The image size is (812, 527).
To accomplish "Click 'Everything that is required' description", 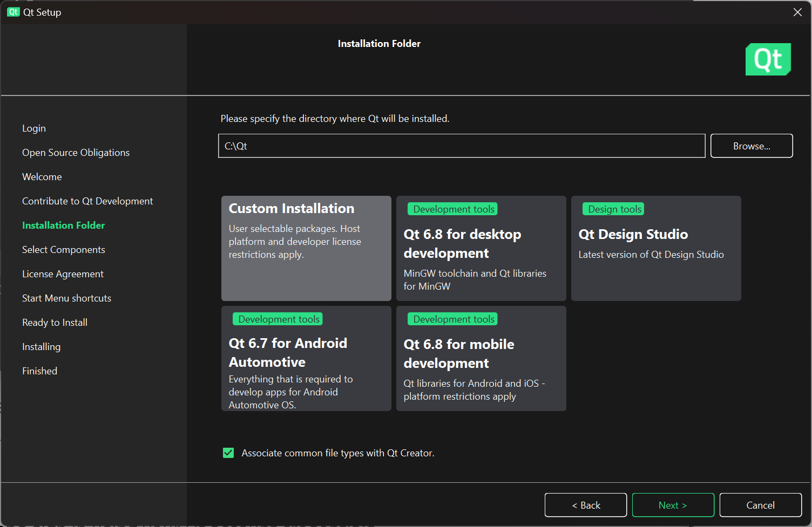I will pyautogui.click(x=290, y=392).
